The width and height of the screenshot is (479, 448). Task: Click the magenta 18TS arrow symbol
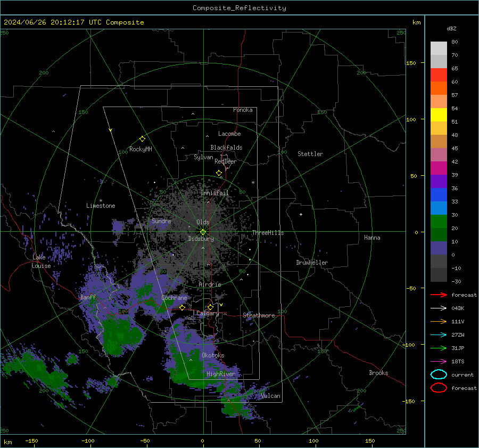pos(439,362)
